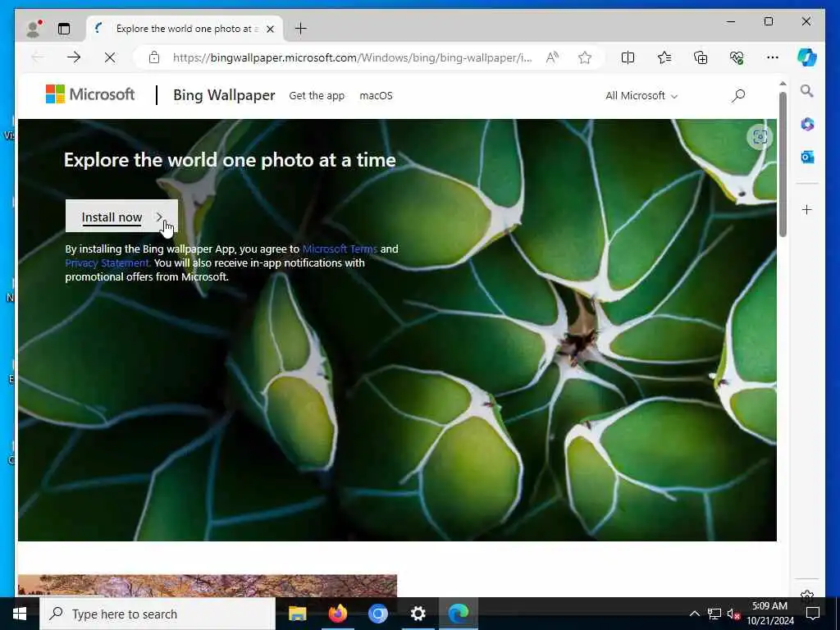Click the page vertical scrollbar

coord(783,164)
